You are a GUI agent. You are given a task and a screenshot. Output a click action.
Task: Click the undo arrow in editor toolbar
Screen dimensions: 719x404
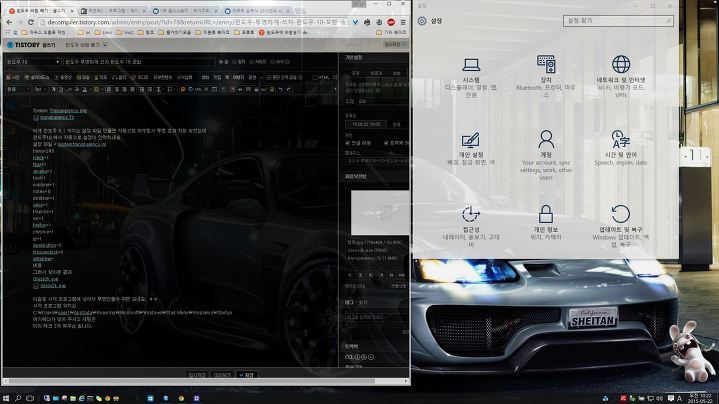pos(281,89)
